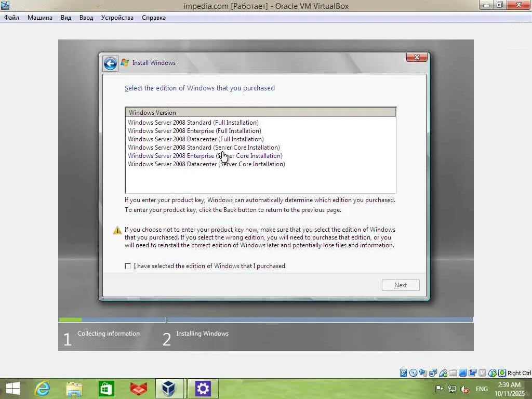This screenshot has width=532, height=399.
Task: Open the optical disk indicator in status bar
Action: (x=413, y=373)
